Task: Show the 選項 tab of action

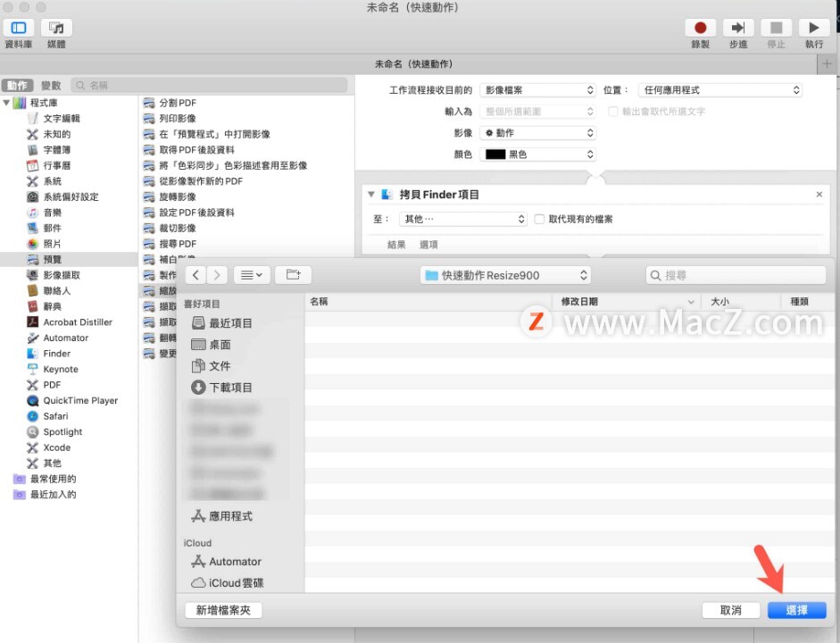Action: [x=428, y=245]
